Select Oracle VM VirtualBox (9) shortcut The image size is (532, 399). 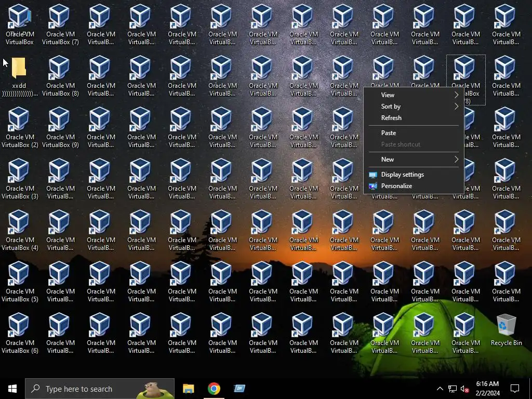[x=60, y=128]
